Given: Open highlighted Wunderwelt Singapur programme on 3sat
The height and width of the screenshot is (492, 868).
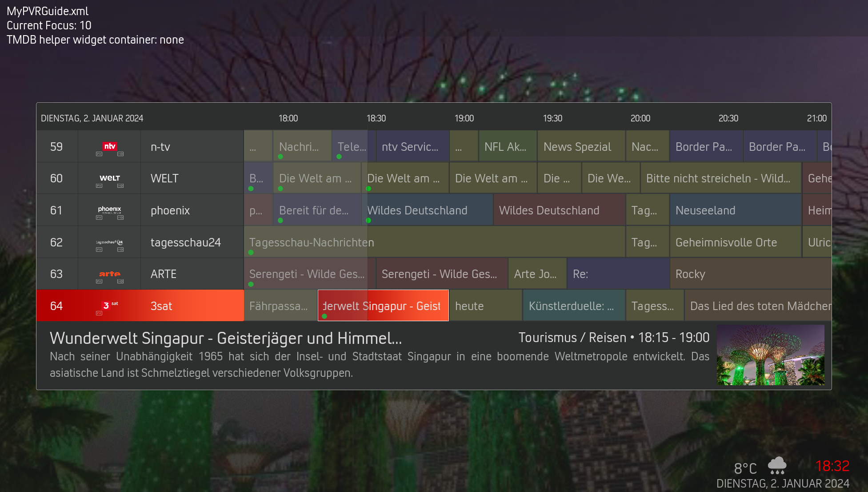Looking at the screenshot, I should (x=383, y=306).
